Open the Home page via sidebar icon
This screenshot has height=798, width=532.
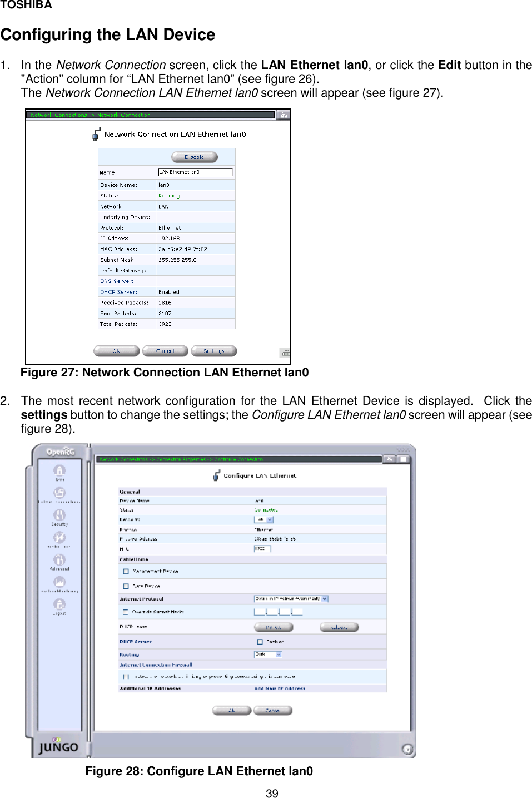tap(60, 471)
